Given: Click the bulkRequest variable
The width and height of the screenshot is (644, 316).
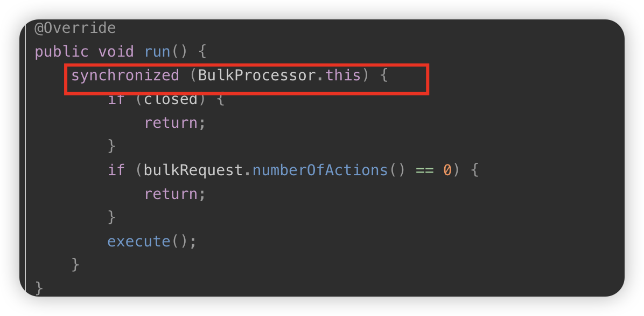Looking at the screenshot, I should (193, 170).
